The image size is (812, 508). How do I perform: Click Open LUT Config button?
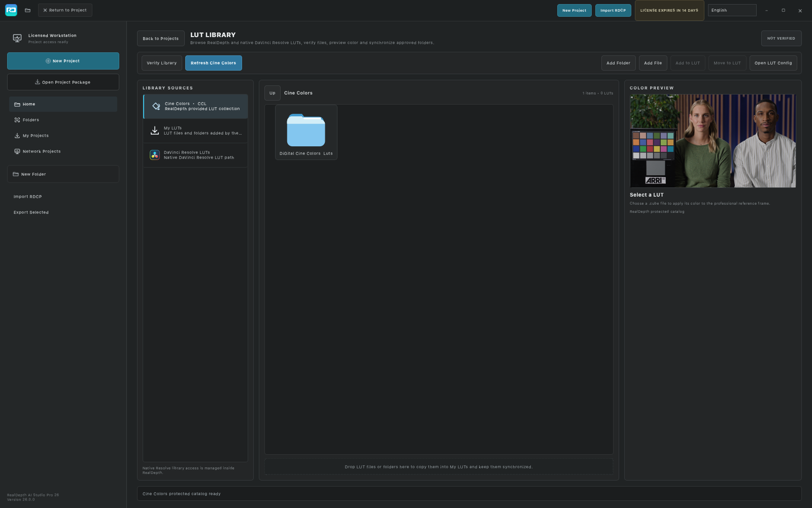(773, 63)
